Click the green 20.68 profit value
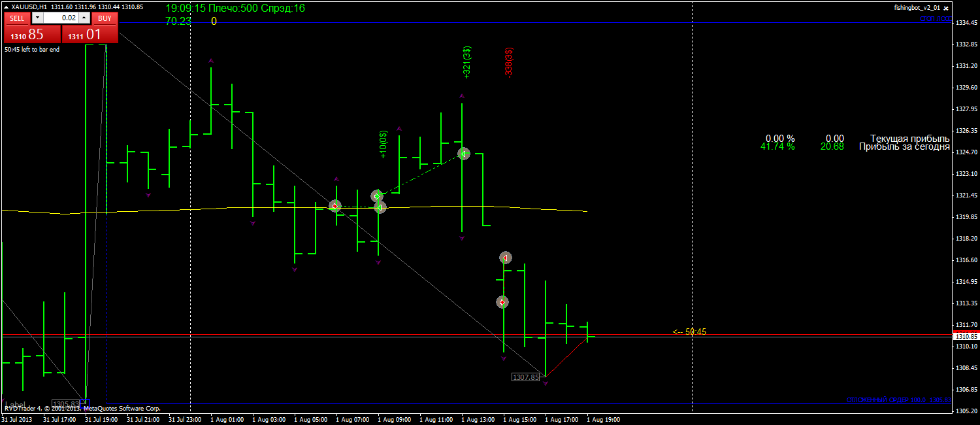Screen dimensions: 980x425 [x=832, y=146]
